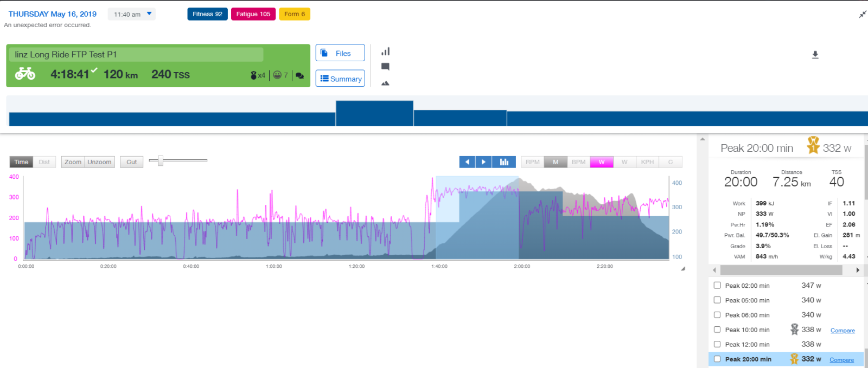Image resolution: width=868 pixels, height=368 pixels.
Task: Open the workout comments chat icon
Action: [x=299, y=76]
